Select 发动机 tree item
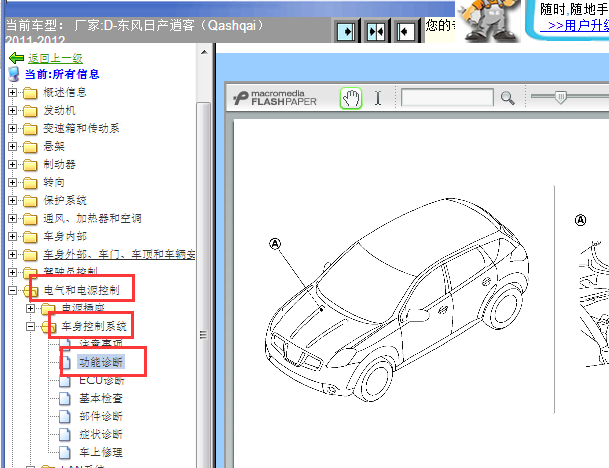This screenshot has height=468, width=609. (x=59, y=110)
